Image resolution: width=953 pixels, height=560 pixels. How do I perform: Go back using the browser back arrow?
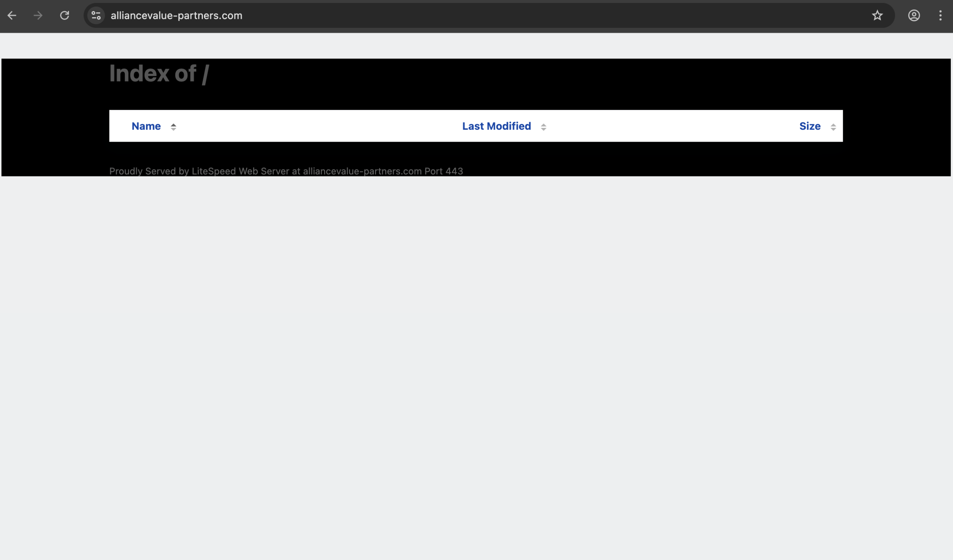coord(12,16)
